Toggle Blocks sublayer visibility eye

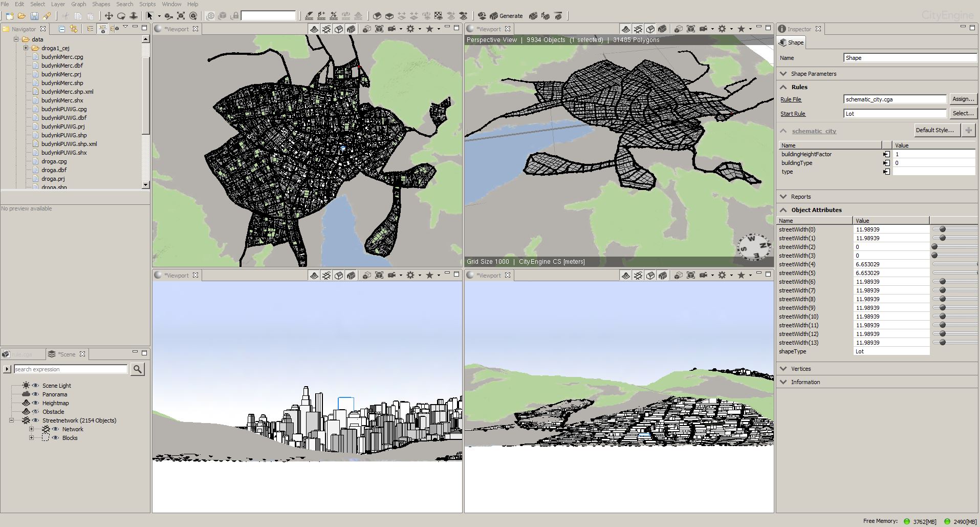click(x=56, y=437)
